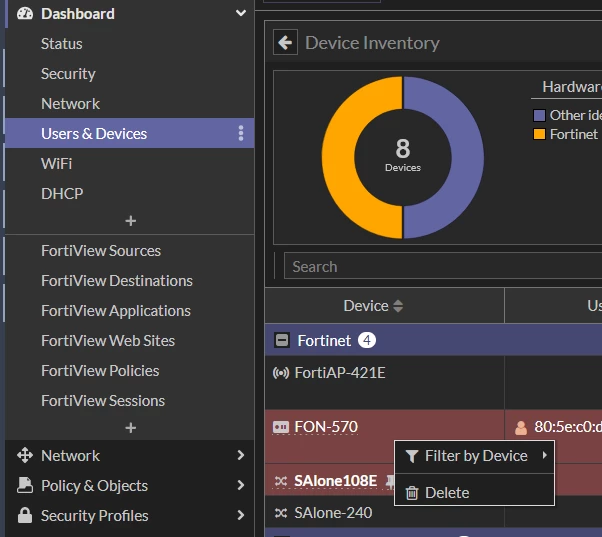Click the FON-570 device type icon
602x537 pixels.
(x=281, y=427)
